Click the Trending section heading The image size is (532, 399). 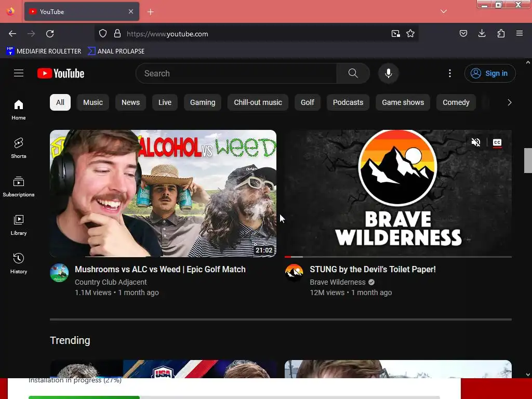click(70, 340)
